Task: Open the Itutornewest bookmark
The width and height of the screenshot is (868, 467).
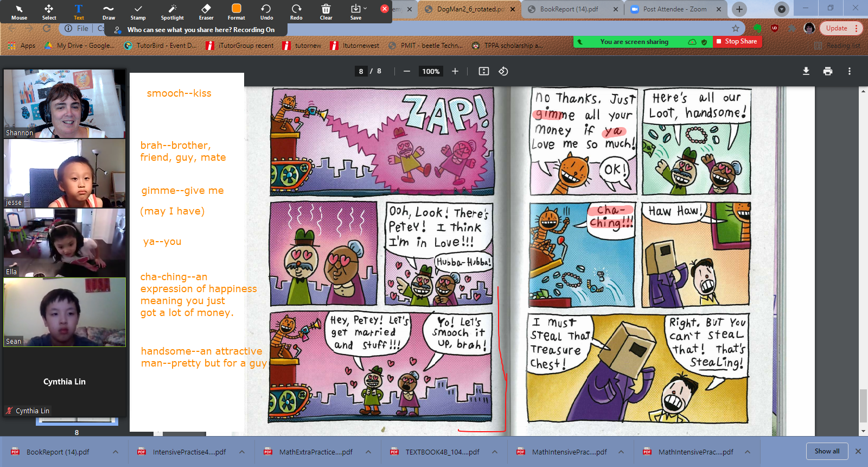Action: pos(355,46)
